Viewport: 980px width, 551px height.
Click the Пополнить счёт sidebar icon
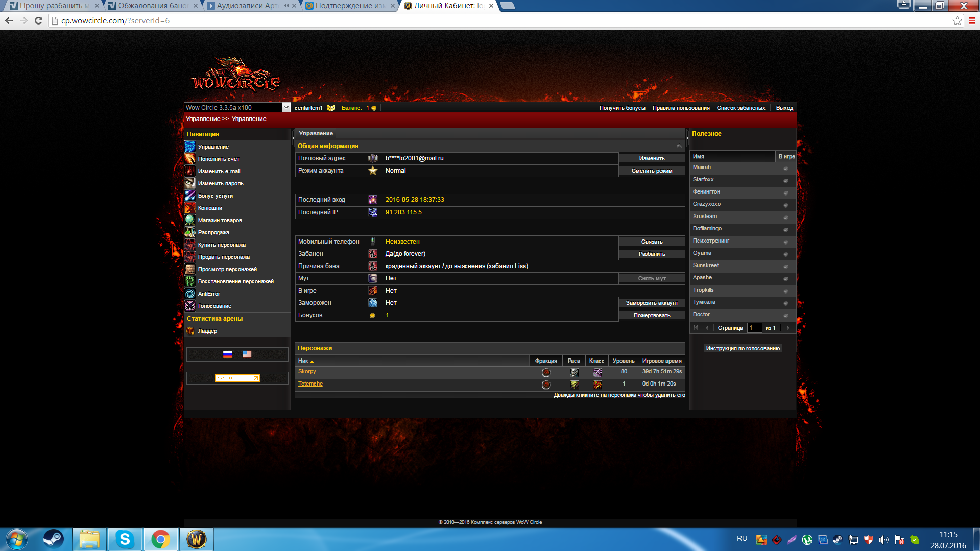190,159
